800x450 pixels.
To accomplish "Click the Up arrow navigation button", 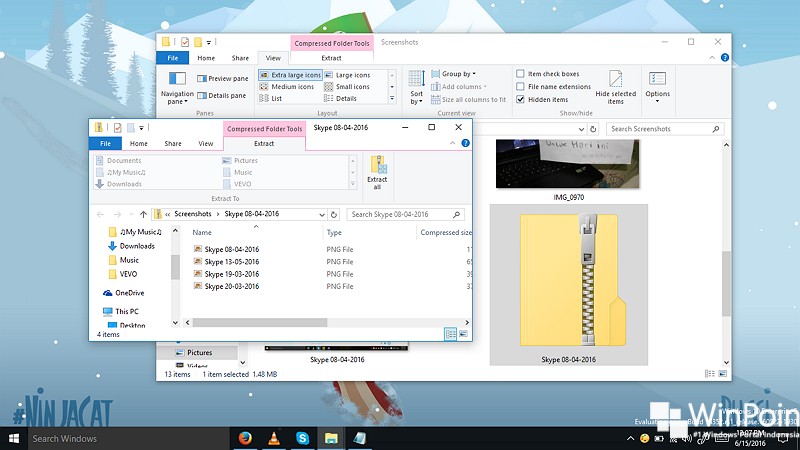I will point(143,214).
